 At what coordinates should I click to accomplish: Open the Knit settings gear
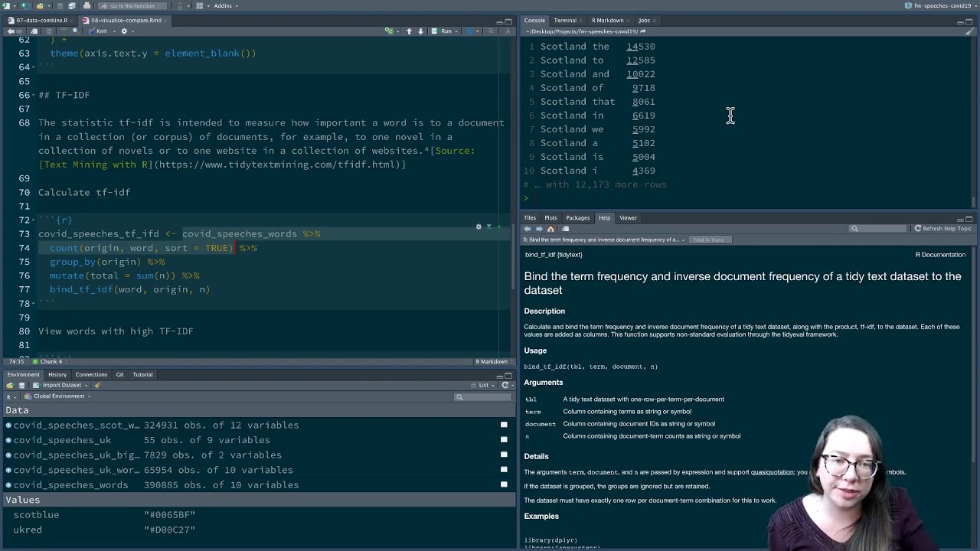(x=124, y=31)
